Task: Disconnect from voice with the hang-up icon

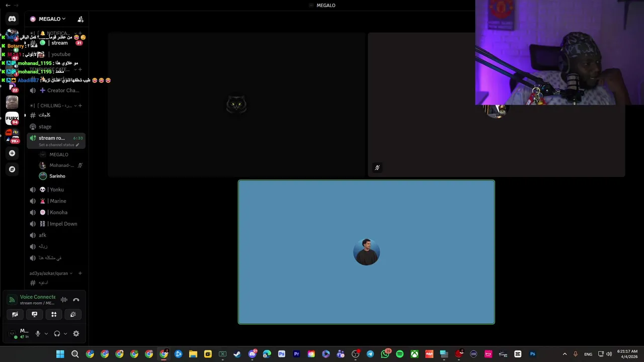Action: (x=76, y=300)
